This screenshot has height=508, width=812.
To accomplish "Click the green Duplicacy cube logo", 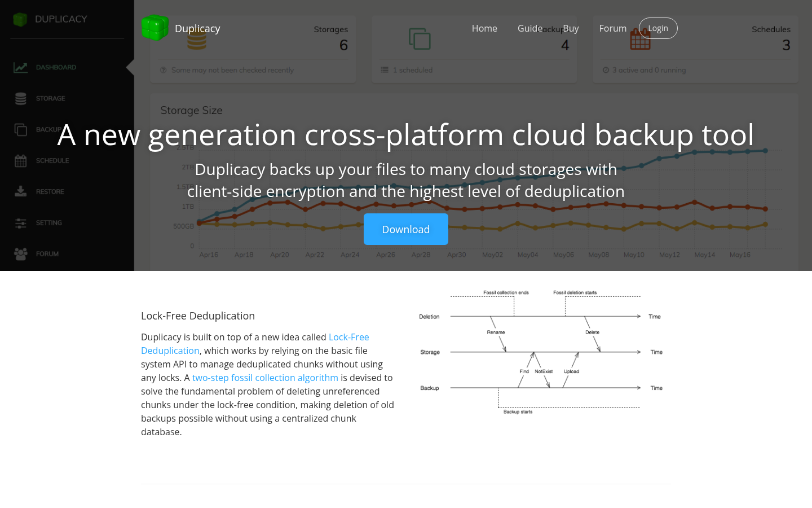I will tap(155, 28).
